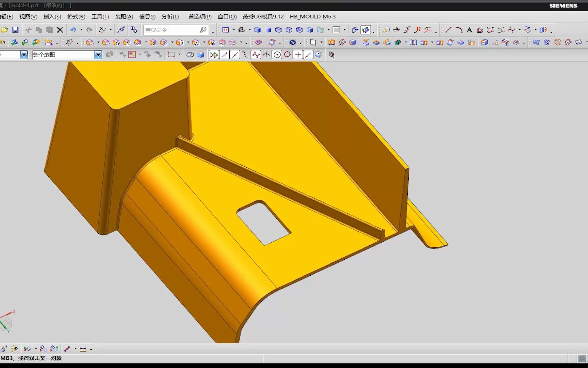Select the Text 'A' tool in toolbar
Image resolution: width=588 pixels, height=368 pixels.
(469, 30)
